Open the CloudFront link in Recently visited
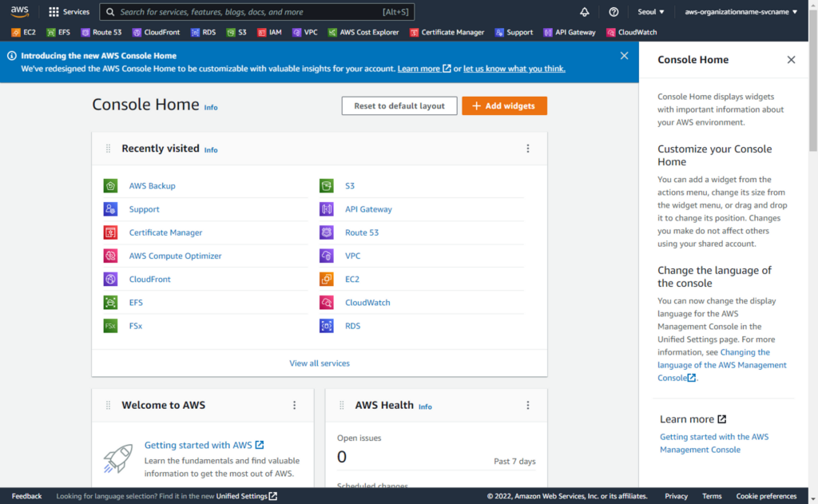The width and height of the screenshot is (818, 504). tap(149, 279)
